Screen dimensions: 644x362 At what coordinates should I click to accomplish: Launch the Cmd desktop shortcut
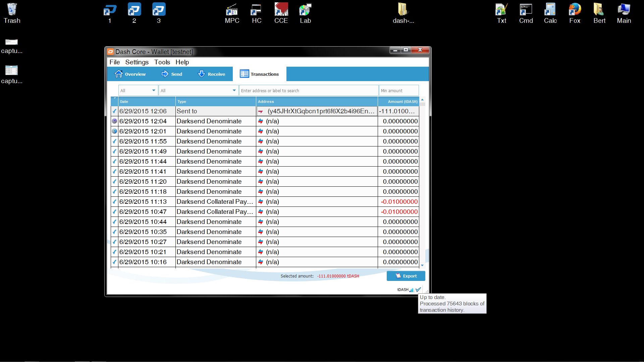pyautogui.click(x=526, y=13)
